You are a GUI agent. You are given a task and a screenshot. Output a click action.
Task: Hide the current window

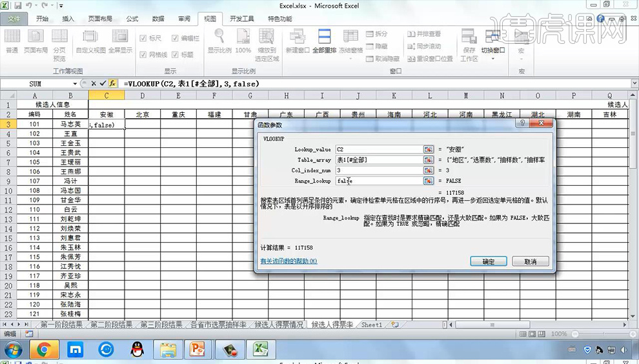point(377,46)
